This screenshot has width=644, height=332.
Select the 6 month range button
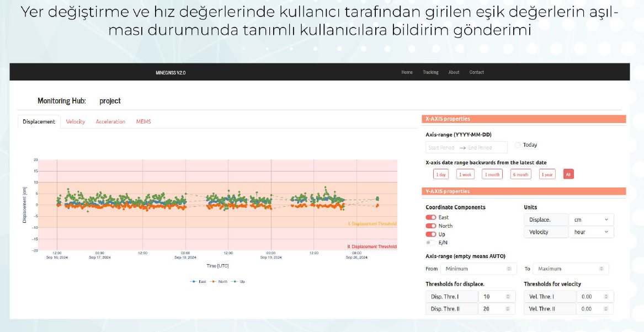coord(521,174)
